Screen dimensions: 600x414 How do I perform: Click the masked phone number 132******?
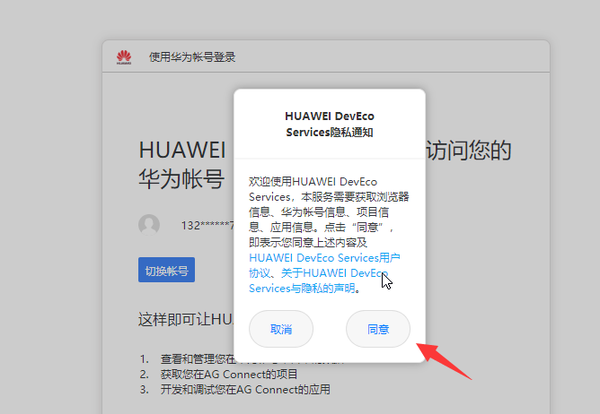point(207,225)
